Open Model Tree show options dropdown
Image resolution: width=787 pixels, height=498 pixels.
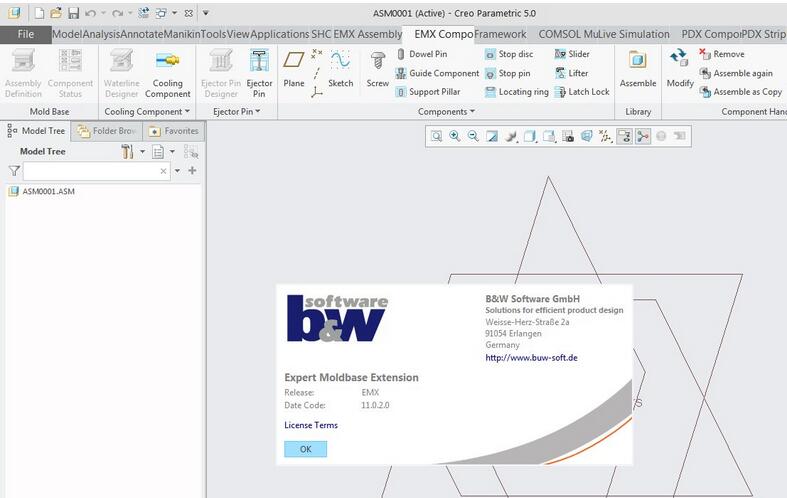pyautogui.click(x=172, y=151)
